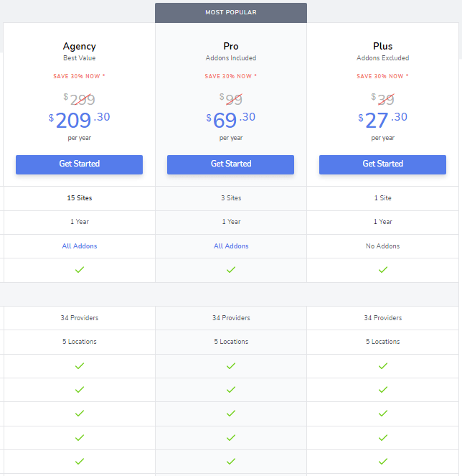This screenshot has height=476, width=462.
Task: Click the bottom-most checkmark in Agency column
Action: (80, 462)
